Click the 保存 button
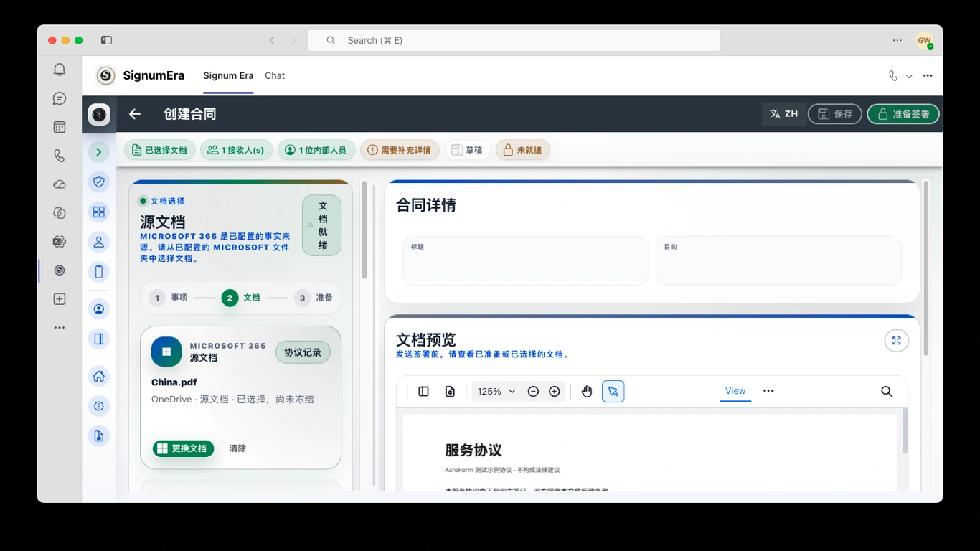This screenshot has height=551, width=980. click(835, 114)
